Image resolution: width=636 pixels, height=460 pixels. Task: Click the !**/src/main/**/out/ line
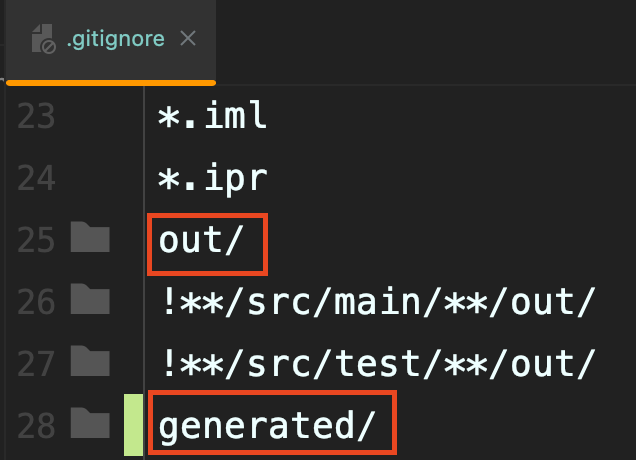(377, 300)
